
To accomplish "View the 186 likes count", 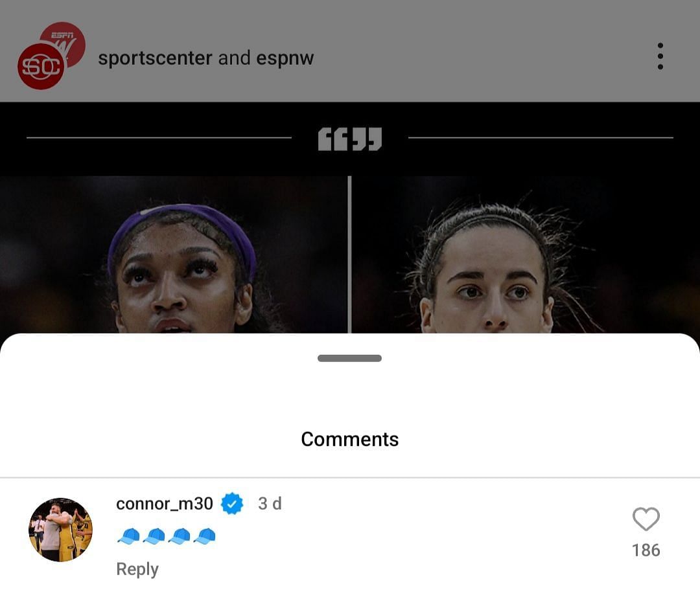I will tap(646, 550).
